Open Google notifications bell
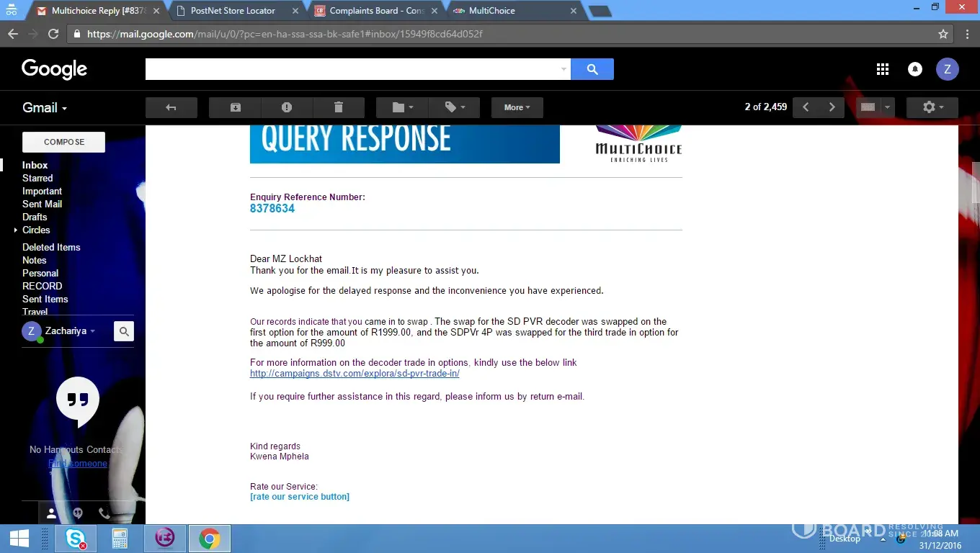980x553 pixels. pos(914,69)
